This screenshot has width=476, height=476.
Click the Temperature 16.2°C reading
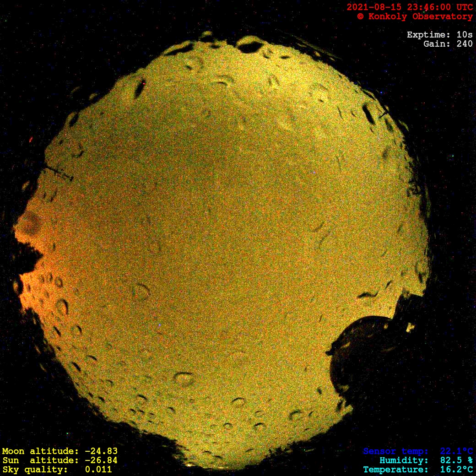(456, 470)
